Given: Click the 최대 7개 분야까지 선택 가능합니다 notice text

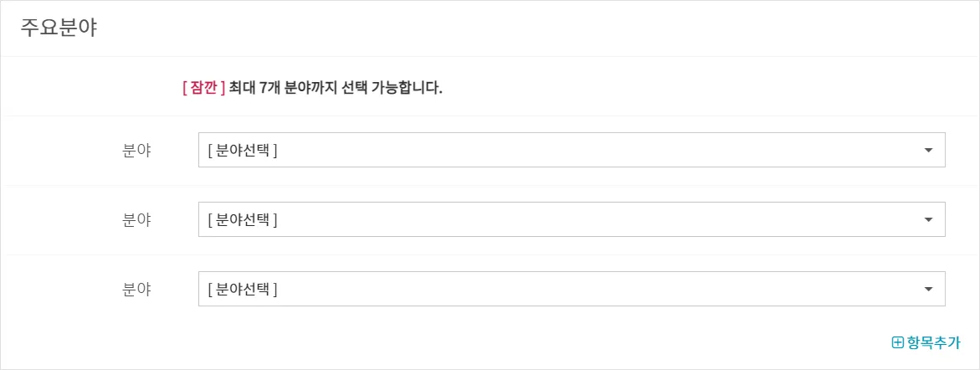Looking at the screenshot, I should coord(336,88).
